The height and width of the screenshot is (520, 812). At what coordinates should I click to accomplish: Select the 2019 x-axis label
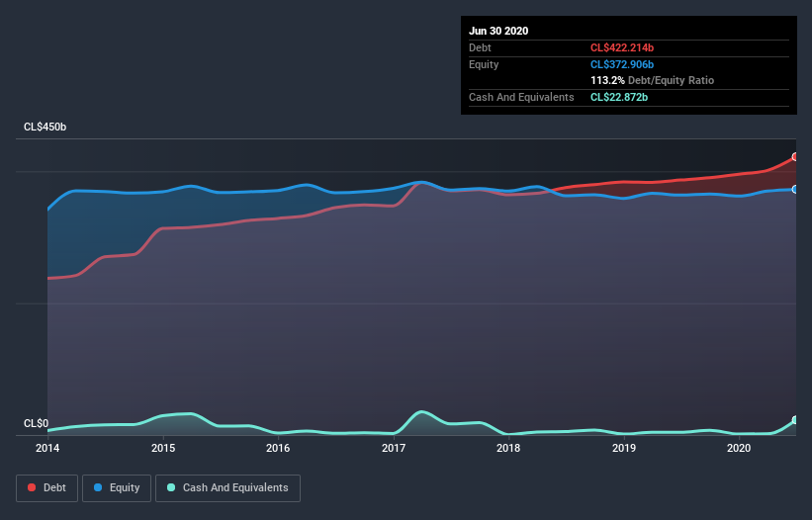tap(624, 448)
